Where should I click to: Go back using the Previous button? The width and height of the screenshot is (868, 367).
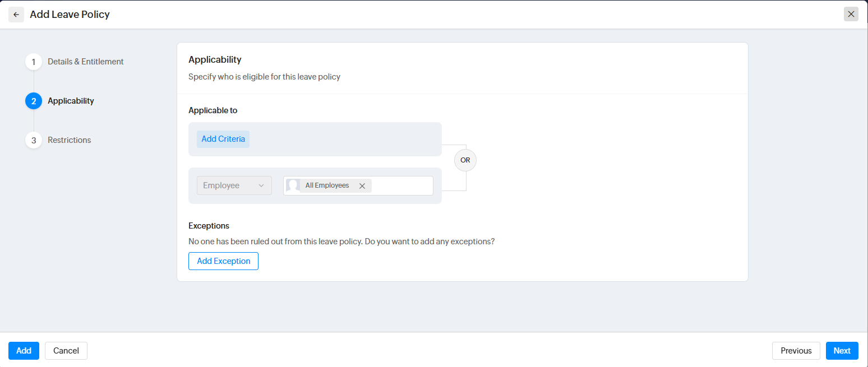[796, 351]
